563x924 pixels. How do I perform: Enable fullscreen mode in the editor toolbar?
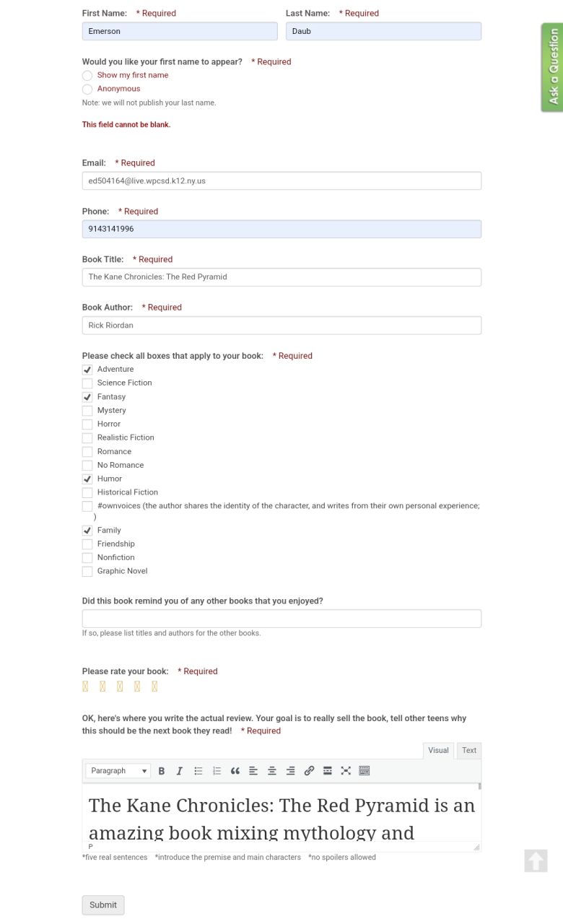[x=346, y=771]
